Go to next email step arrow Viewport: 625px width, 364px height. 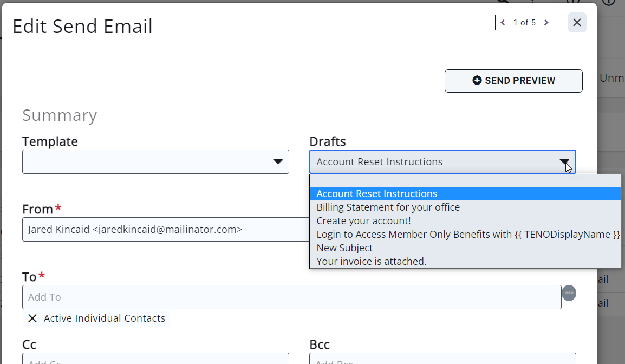[546, 23]
